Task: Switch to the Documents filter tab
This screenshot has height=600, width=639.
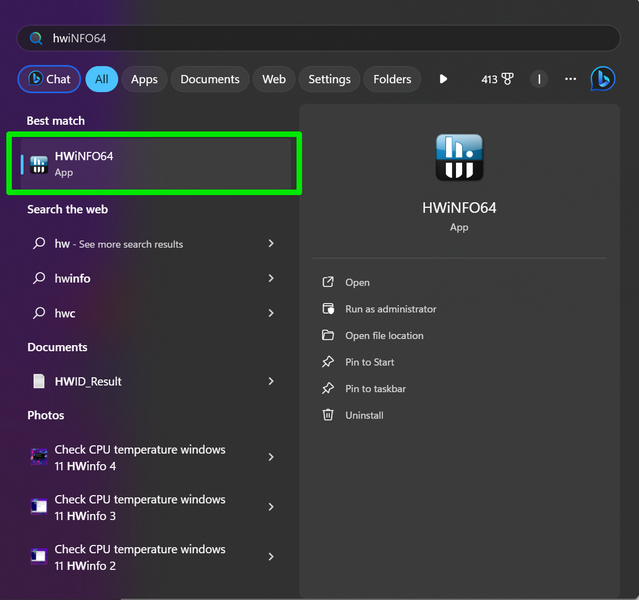Action: coord(210,79)
